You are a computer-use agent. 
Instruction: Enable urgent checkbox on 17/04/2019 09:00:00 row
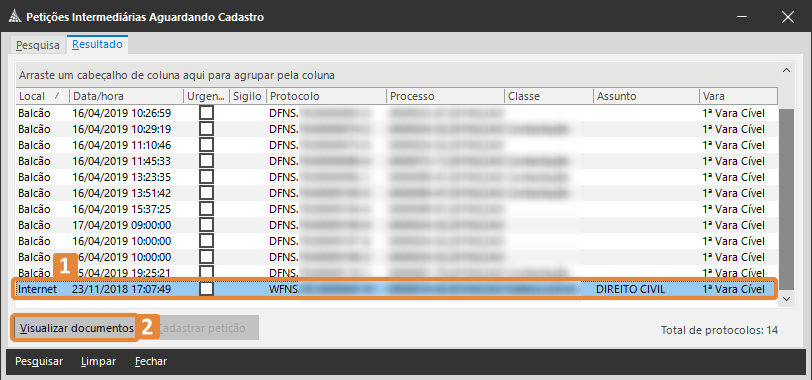tap(207, 225)
